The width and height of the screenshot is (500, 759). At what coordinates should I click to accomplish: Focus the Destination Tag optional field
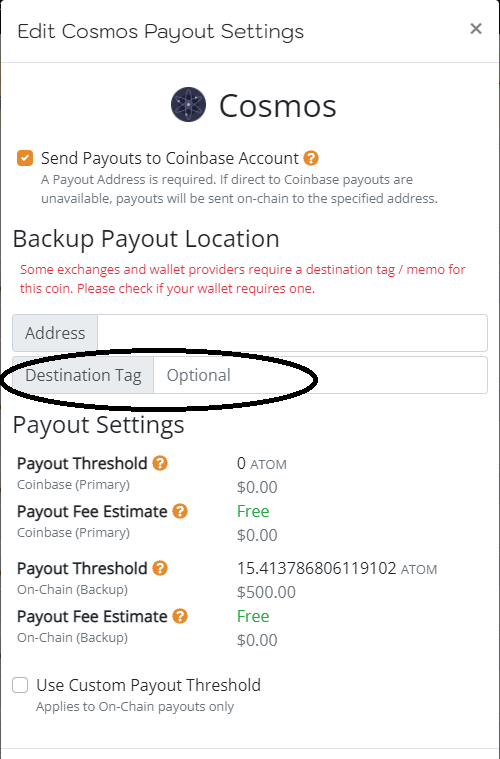tap(320, 375)
